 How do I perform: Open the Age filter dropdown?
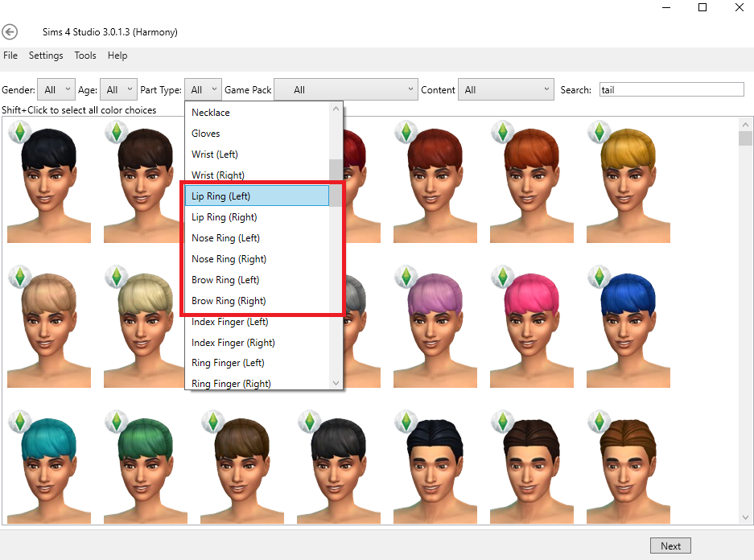pos(119,90)
